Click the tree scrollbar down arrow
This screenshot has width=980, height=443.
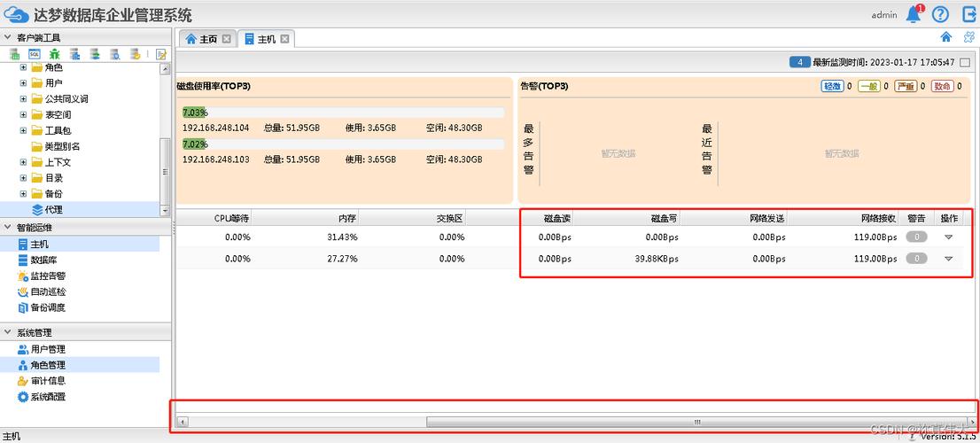(x=165, y=212)
